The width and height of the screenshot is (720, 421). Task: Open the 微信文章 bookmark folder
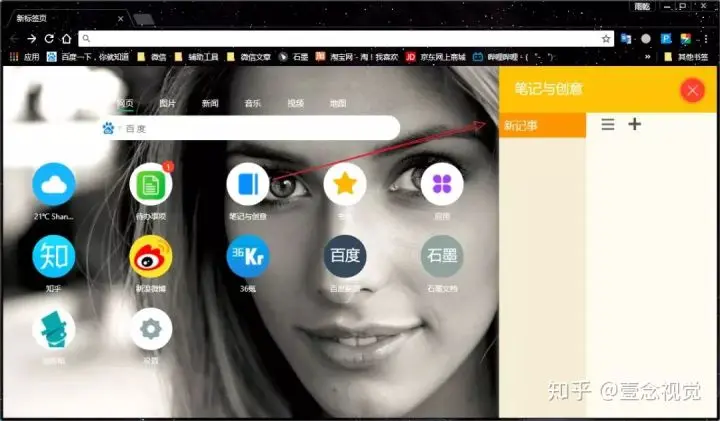pos(248,57)
